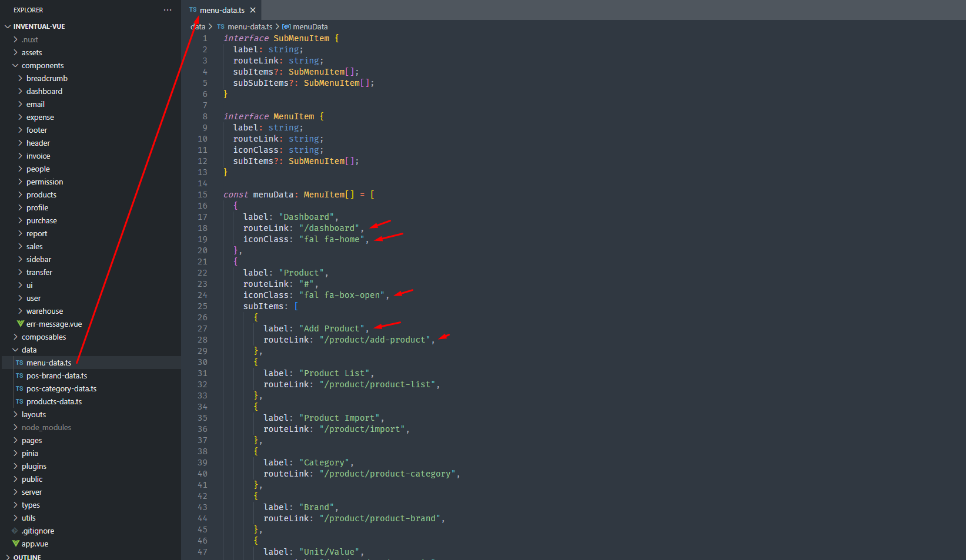Image resolution: width=966 pixels, height=560 pixels.
Task: Click menuData symbol in the breadcrumb
Action: pos(310,26)
